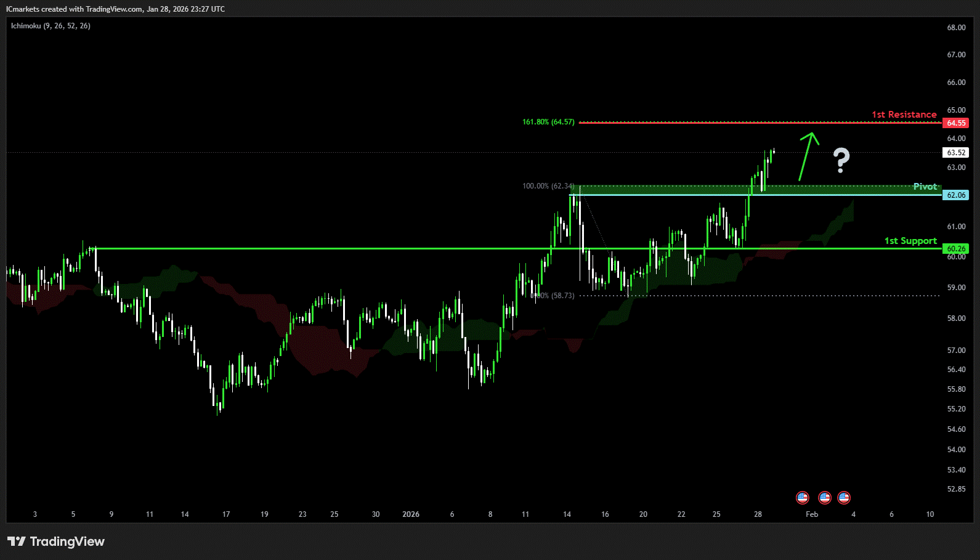Viewport: 980px width, 560px height.
Task: Click the 161.80% (64.57) Fibonacci label
Action: tap(548, 122)
